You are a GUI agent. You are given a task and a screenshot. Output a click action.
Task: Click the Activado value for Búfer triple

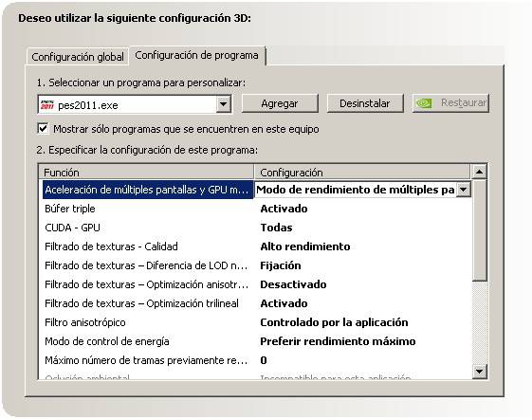click(x=284, y=209)
